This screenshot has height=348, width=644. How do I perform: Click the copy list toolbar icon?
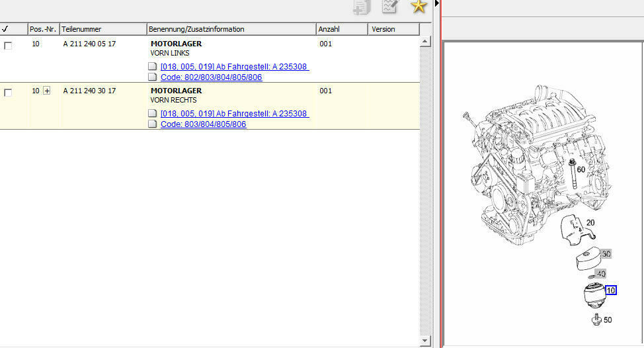(362, 7)
